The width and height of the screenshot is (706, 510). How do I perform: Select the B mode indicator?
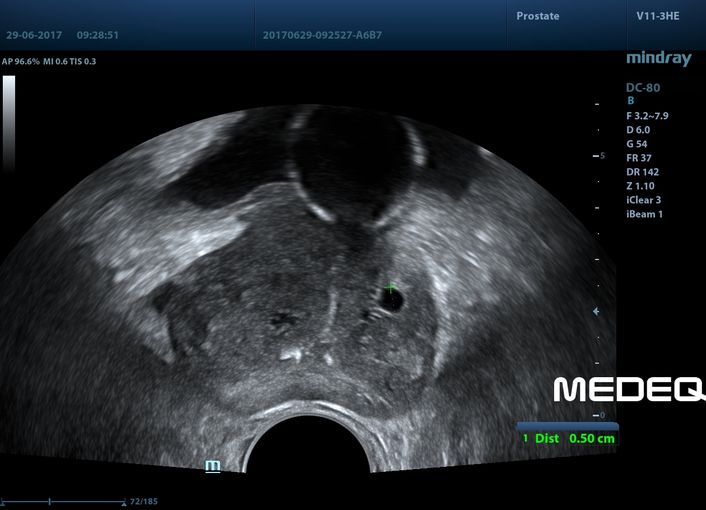click(x=630, y=101)
